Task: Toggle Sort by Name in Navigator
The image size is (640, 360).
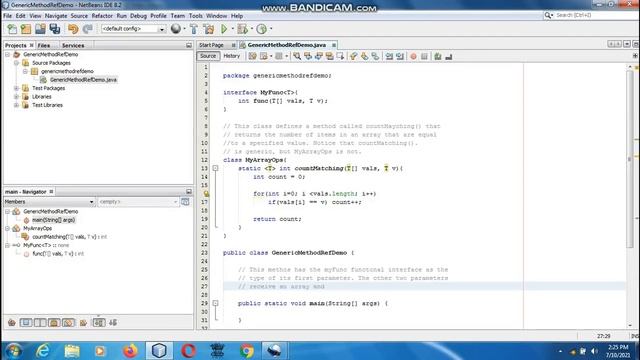Action: point(99,322)
